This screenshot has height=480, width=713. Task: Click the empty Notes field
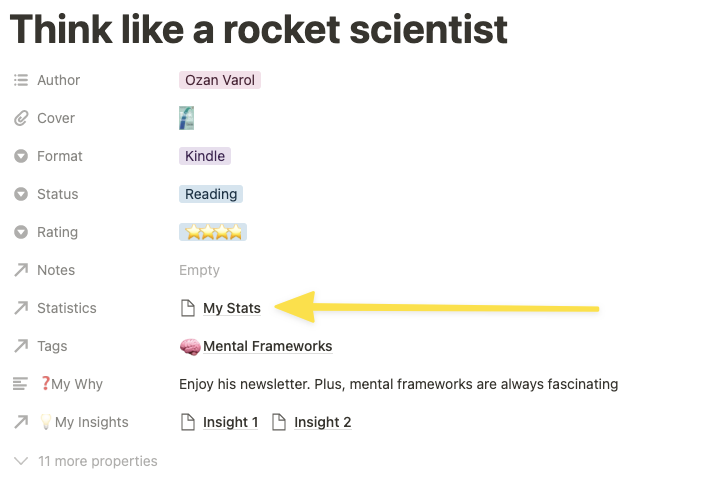(199, 270)
